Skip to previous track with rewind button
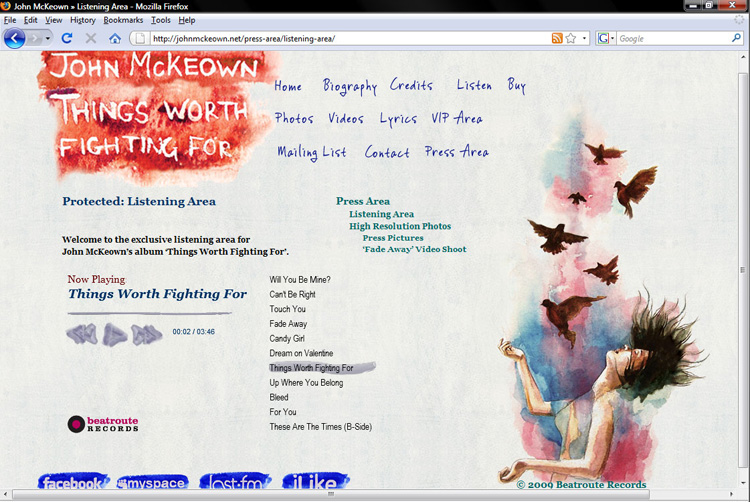This screenshot has width=750, height=502. (82, 334)
